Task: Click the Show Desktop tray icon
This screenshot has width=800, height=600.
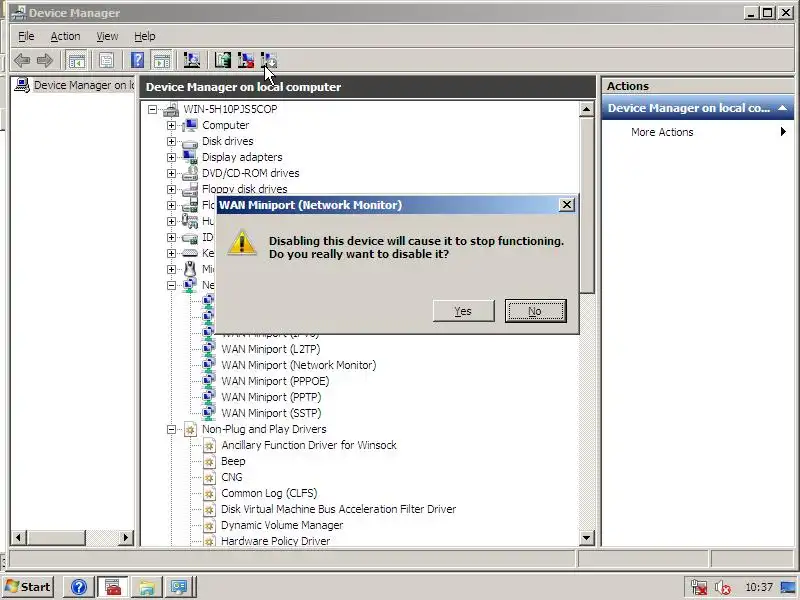Action: click(788, 587)
